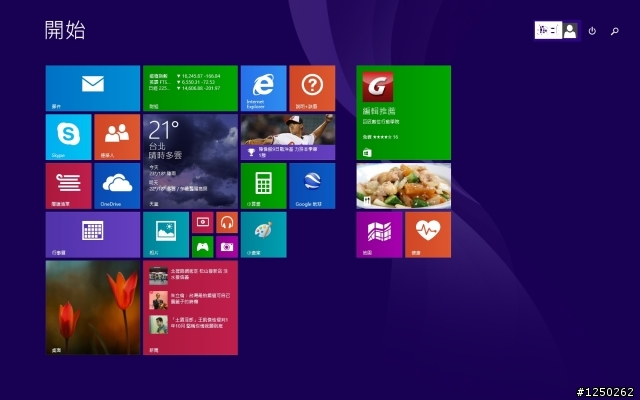Open the People tile
The width and height of the screenshot is (640, 400).
(x=117, y=137)
